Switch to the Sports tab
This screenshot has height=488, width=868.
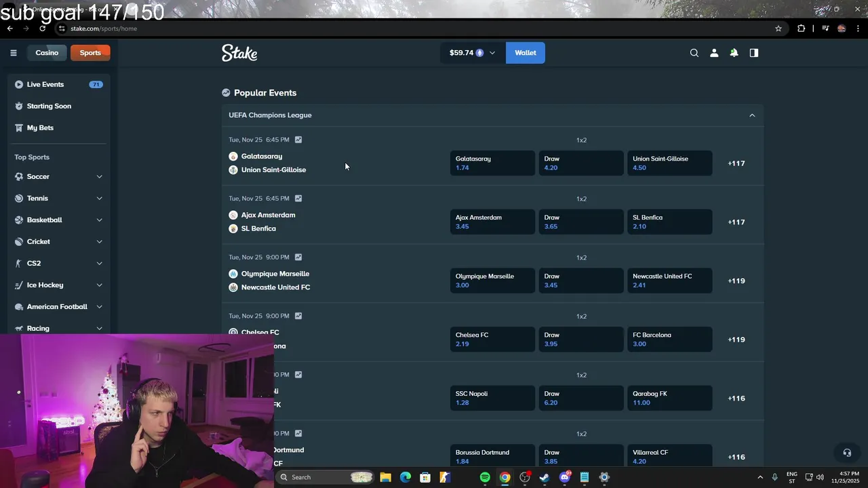click(90, 53)
